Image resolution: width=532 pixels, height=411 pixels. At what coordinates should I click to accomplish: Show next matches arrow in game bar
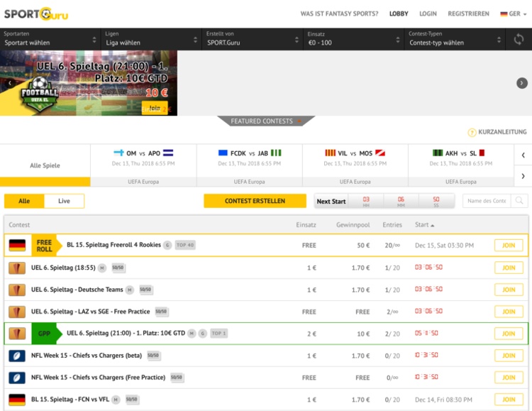coord(523,176)
